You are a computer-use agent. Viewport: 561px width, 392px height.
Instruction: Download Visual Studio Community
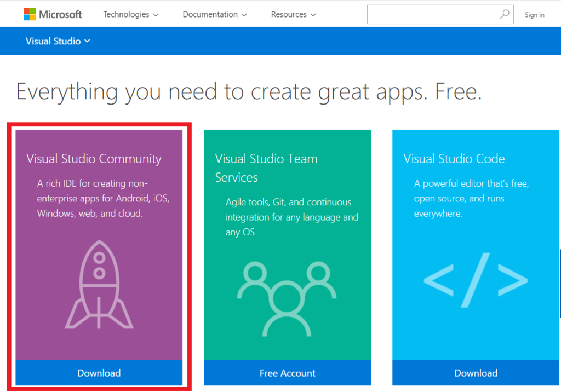tap(99, 373)
